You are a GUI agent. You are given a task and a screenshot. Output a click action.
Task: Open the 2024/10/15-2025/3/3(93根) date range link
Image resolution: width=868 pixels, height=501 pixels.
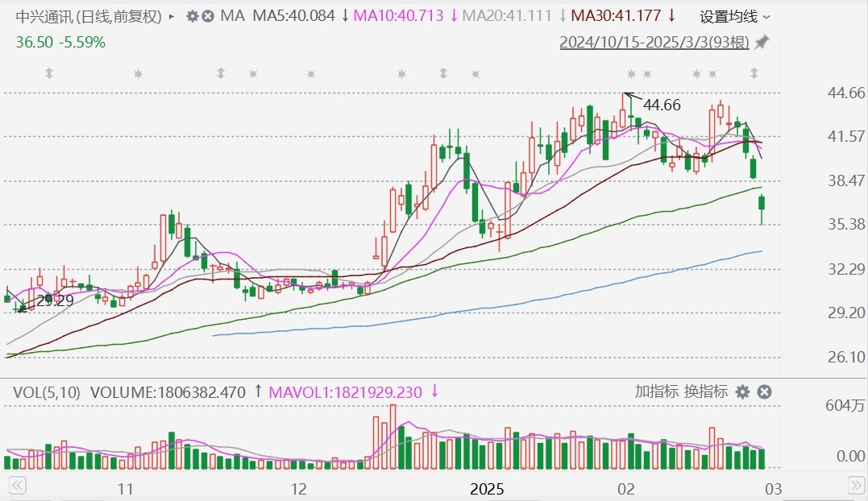654,42
